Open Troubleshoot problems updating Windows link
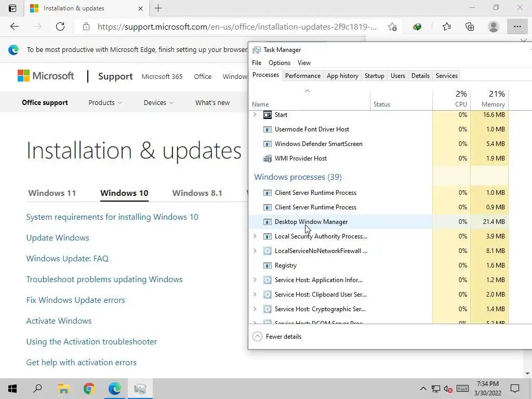The image size is (532, 399). 104,279
